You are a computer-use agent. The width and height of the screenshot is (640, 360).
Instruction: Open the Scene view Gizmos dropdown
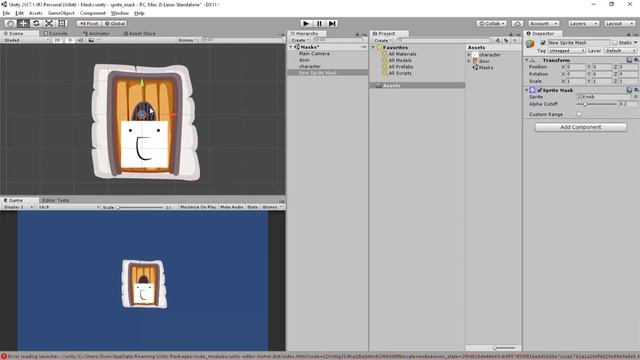coord(188,40)
